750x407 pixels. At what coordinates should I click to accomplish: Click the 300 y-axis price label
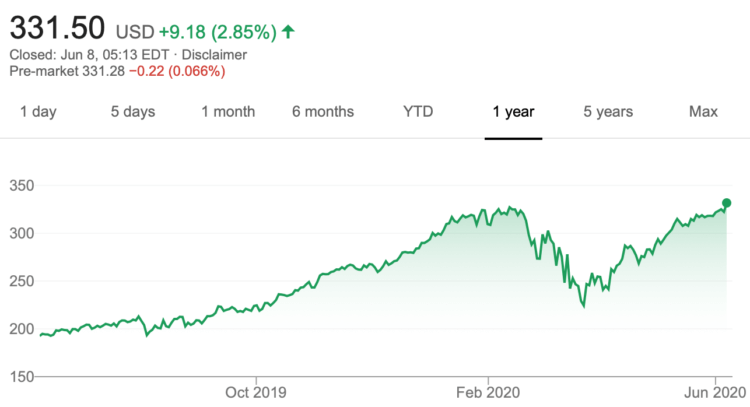[22, 233]
